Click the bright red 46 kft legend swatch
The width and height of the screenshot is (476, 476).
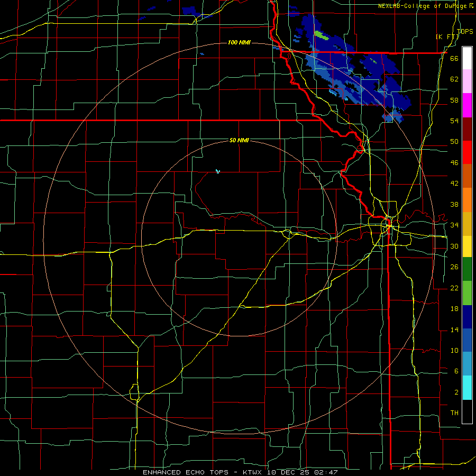click(467, 152)
